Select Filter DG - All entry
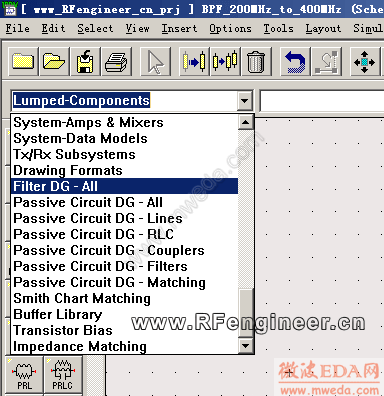The height and width of the screenshot is (396, 384). click(125, 186)
